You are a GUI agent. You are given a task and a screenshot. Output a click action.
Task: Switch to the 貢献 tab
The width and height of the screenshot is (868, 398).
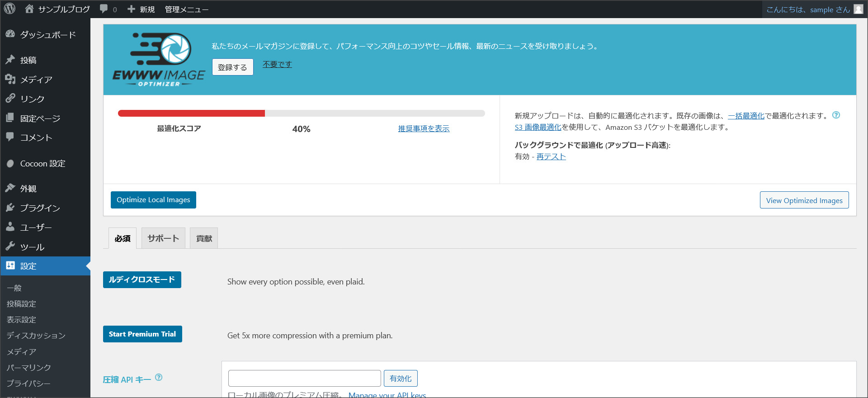(204, 238)
